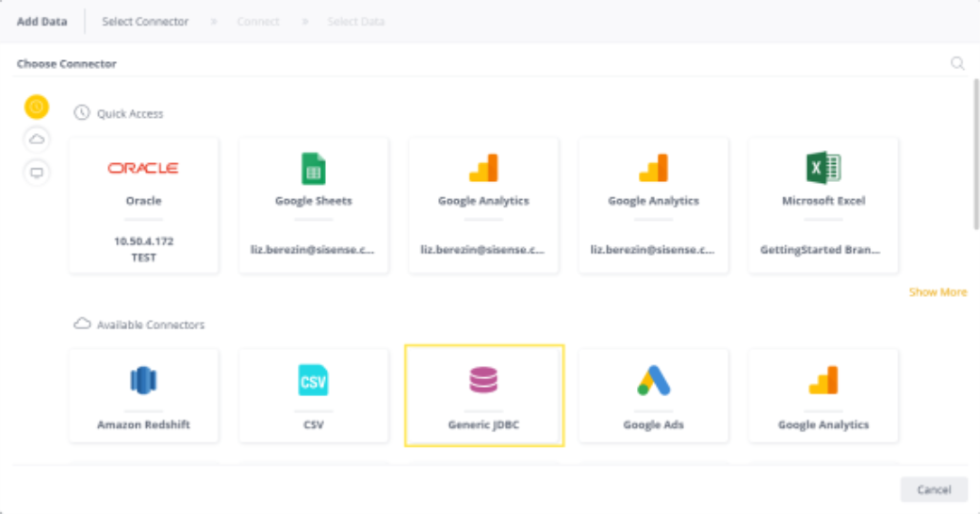Select the cloud connectors sidebar icon
The height and width of the screenshot is (514, 980).
coord(37,139)
